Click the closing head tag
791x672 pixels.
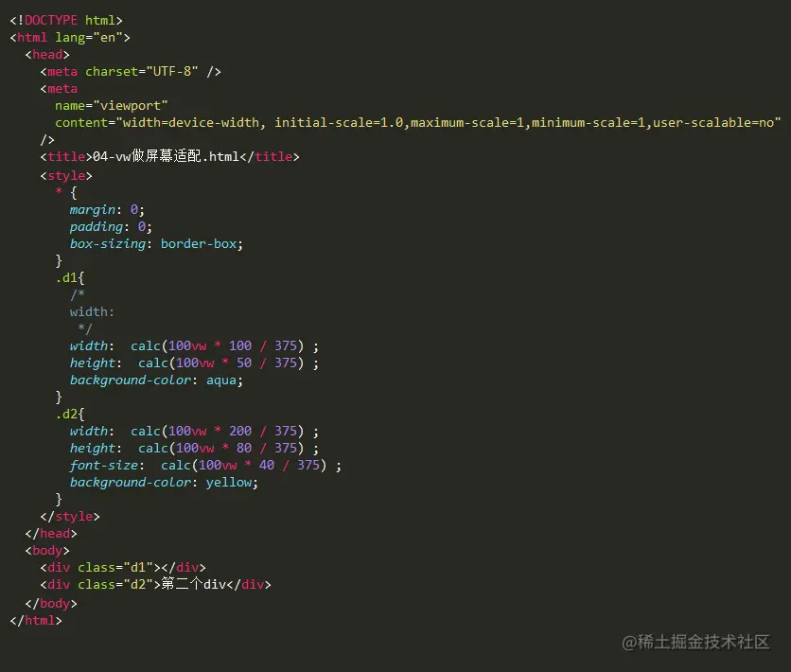[x=51, y=533]
